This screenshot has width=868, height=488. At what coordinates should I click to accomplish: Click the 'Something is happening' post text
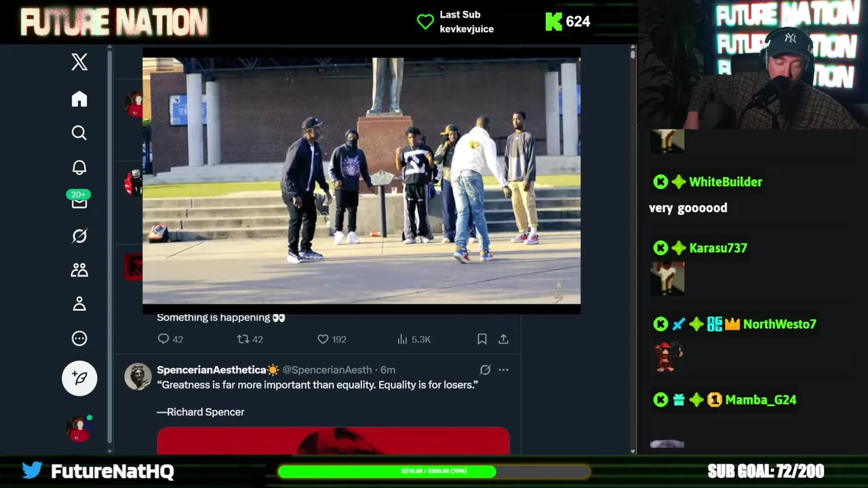[x=221, y=317]
